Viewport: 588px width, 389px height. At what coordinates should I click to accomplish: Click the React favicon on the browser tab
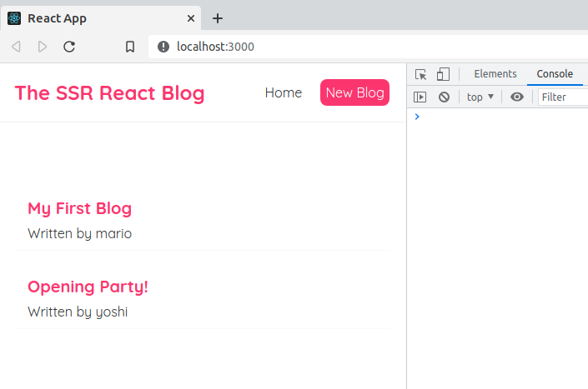tap(14, 18)
